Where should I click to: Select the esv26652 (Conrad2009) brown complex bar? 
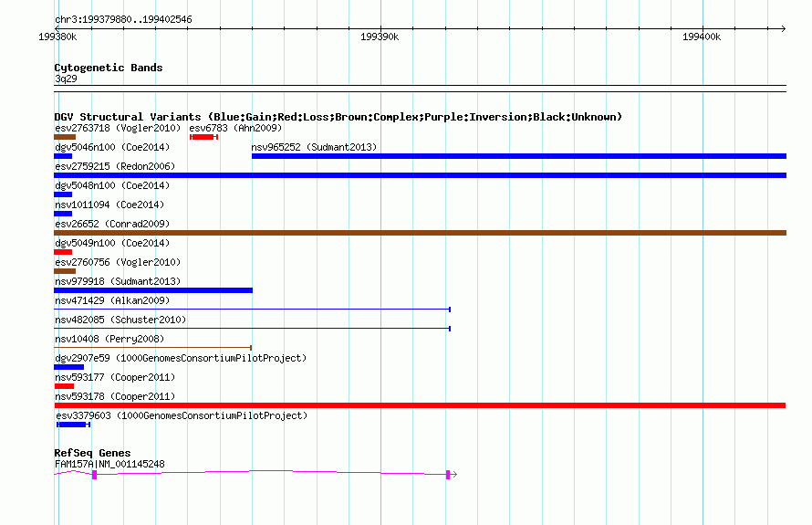click(x=420, y=233)
